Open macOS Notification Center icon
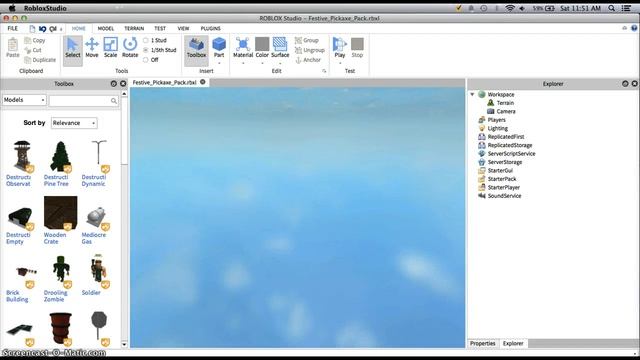 click(x=627, y=8)
